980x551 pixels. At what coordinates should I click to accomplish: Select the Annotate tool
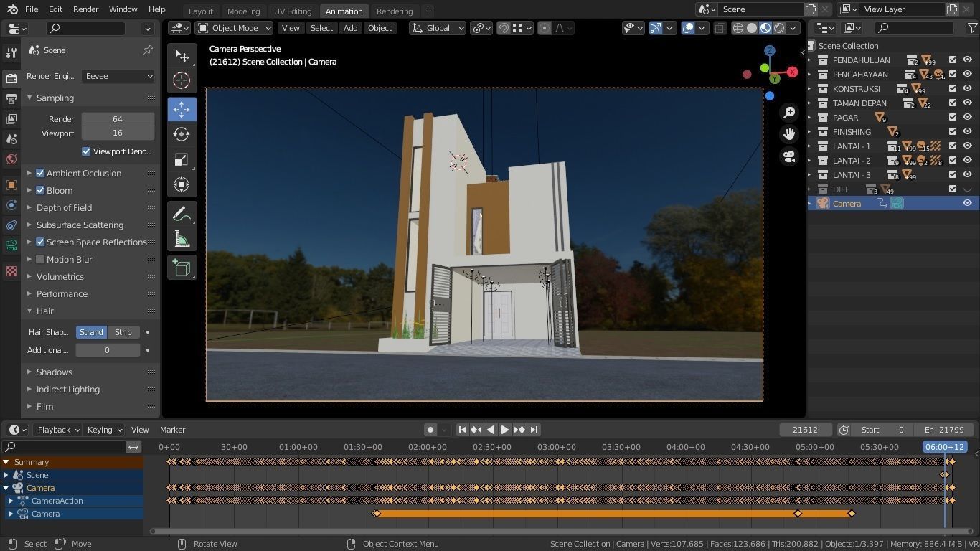pyautogui.click(x=182, y=214)
